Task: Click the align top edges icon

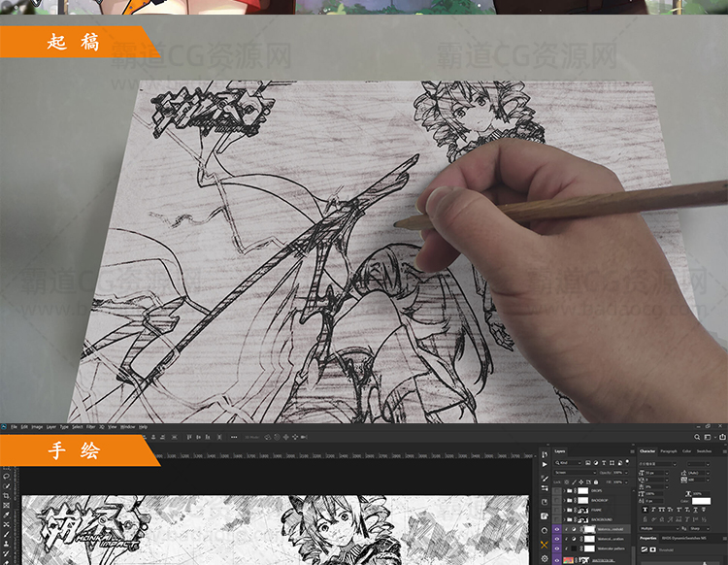Action: pyautogui.click(x=189, y=437)
